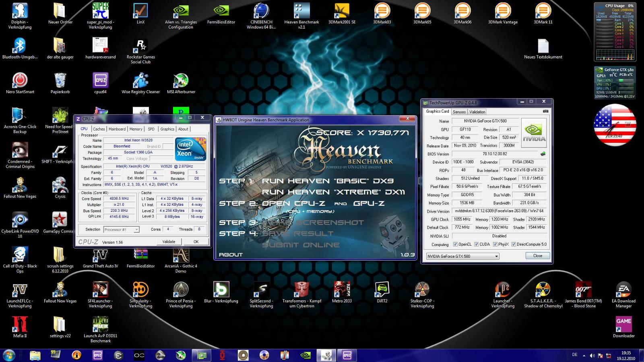Open EA Download Manager icon
The image size is (644, 362).
coord(623,295)
